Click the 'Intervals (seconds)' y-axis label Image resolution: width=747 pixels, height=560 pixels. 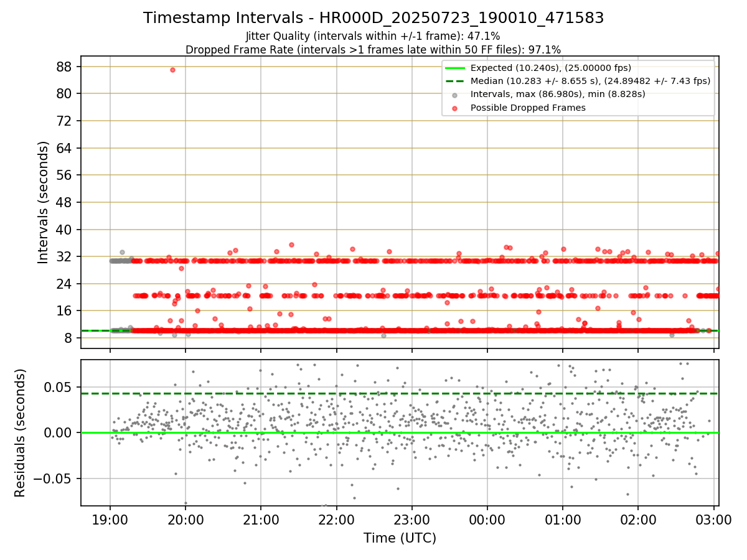pos(43,202)
